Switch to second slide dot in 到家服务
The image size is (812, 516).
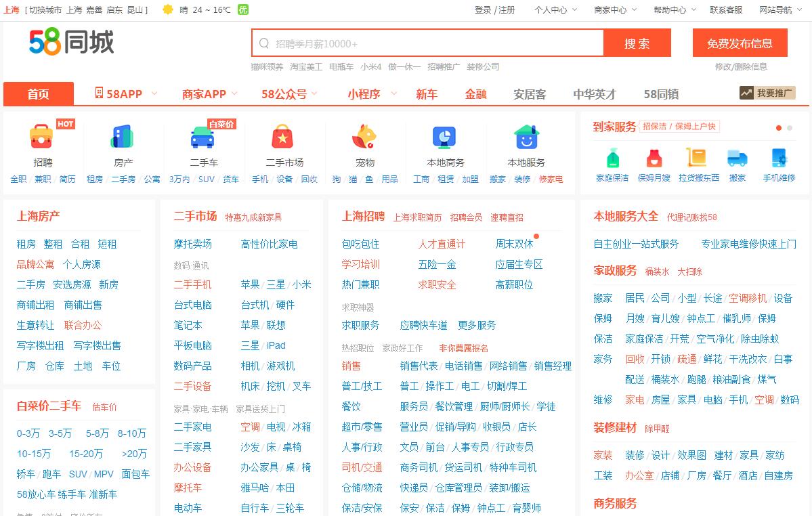pyautogui.click(x=790, y=128)
